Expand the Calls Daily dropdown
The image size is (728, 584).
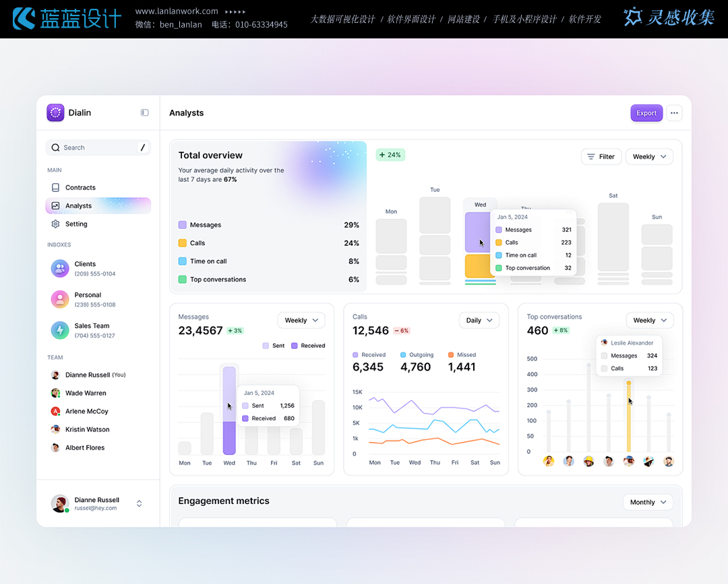click(479, 321)
